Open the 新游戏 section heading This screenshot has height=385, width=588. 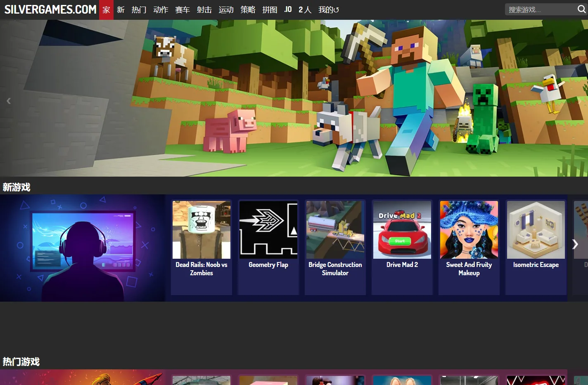[17, 187]
